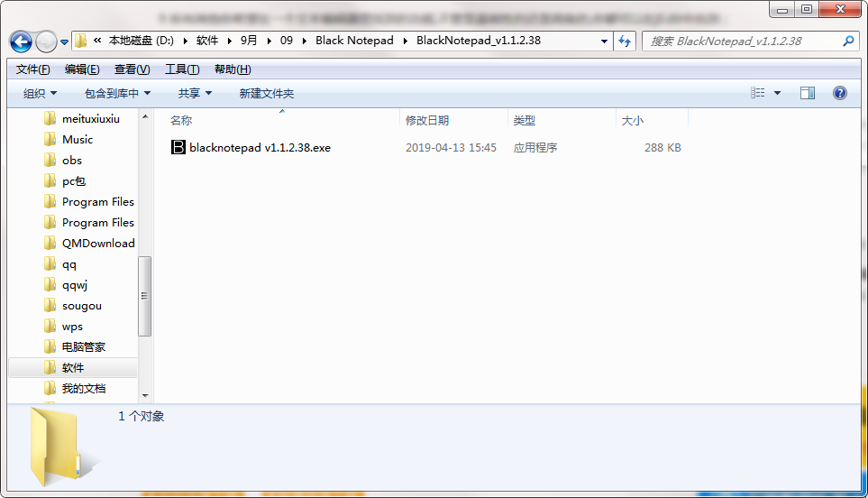The image size is (868, 498).
Task: Select 9月 in the breadcrumb path
Action: click(249, 41)
